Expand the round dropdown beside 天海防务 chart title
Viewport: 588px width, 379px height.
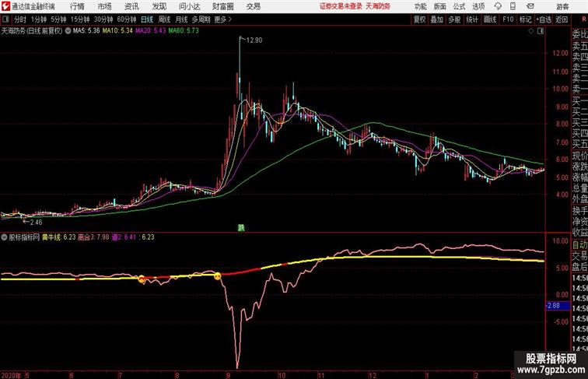click(68, 31)
